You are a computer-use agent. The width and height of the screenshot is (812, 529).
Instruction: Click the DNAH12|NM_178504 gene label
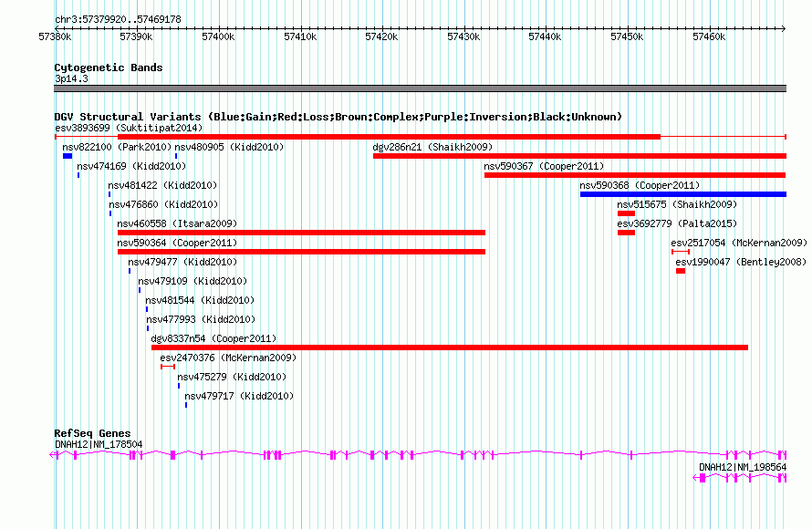pos(99,444)
